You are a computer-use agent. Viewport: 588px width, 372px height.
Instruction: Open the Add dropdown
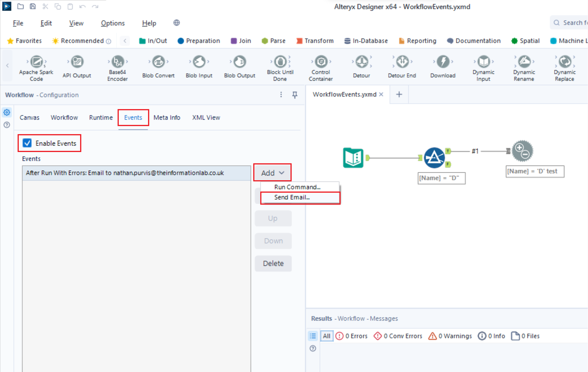click(x=273, y=172)
